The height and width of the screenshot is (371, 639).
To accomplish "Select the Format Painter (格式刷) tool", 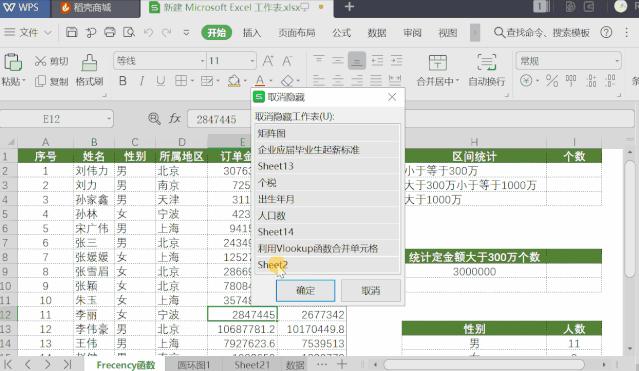I will (89, 70).
